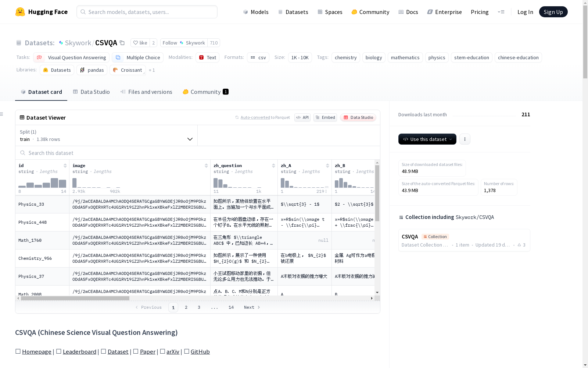Open the Leaderboard link

79,351
